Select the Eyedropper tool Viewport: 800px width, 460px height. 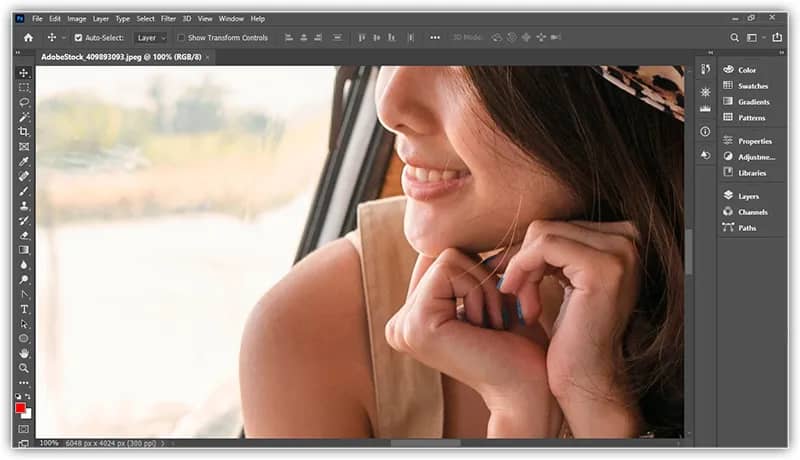[x=23, y=162]
